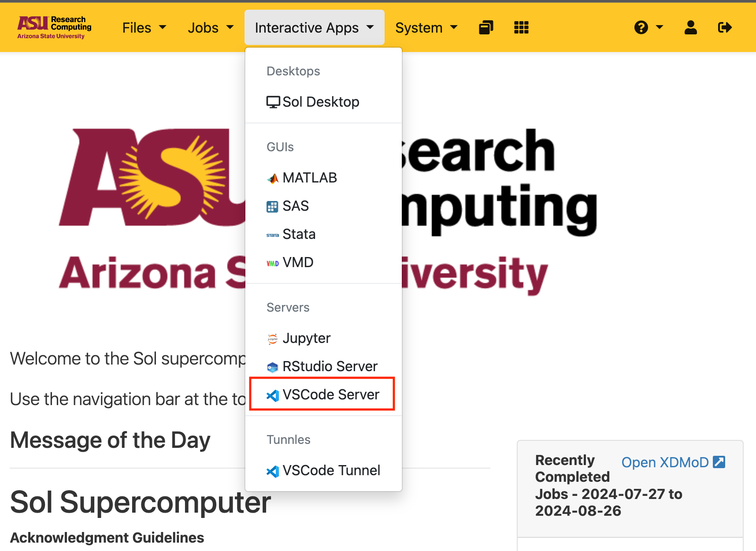Click the My Interactive Sessions icon
The width and height of the screenshot is (756, 551).
[x=486, y=28]
